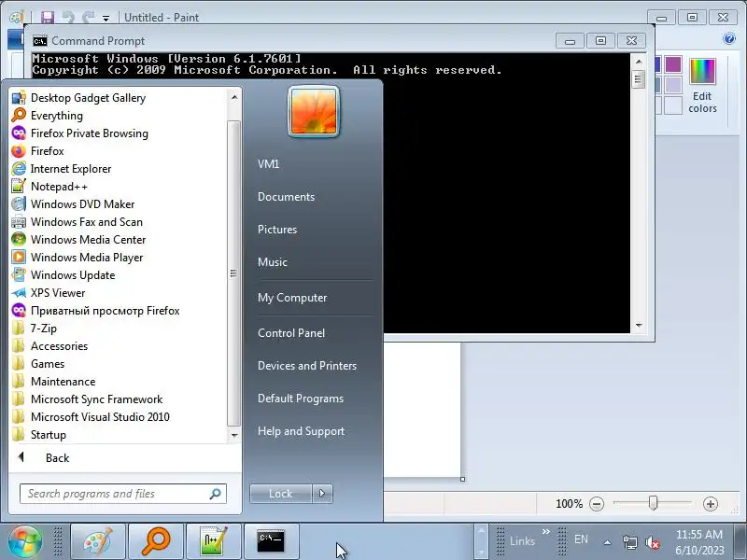
Task: Click the Command Prompt scrollbar down arrow
Action: [639, 326]
